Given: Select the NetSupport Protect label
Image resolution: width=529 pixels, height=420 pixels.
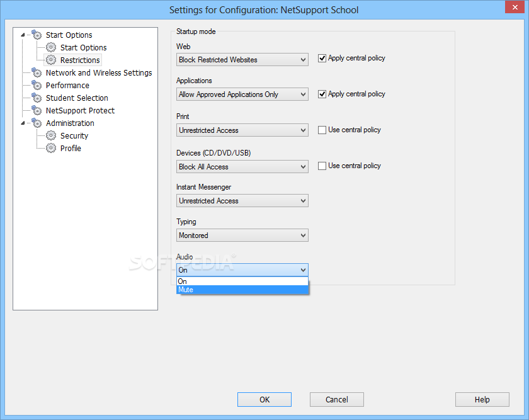Looking at the screenshot, I should tap(81, 110).
